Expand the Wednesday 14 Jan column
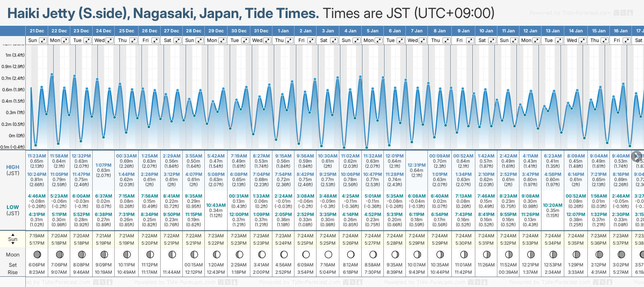Viewport: 644px width, 287px height. click(582, 40)
